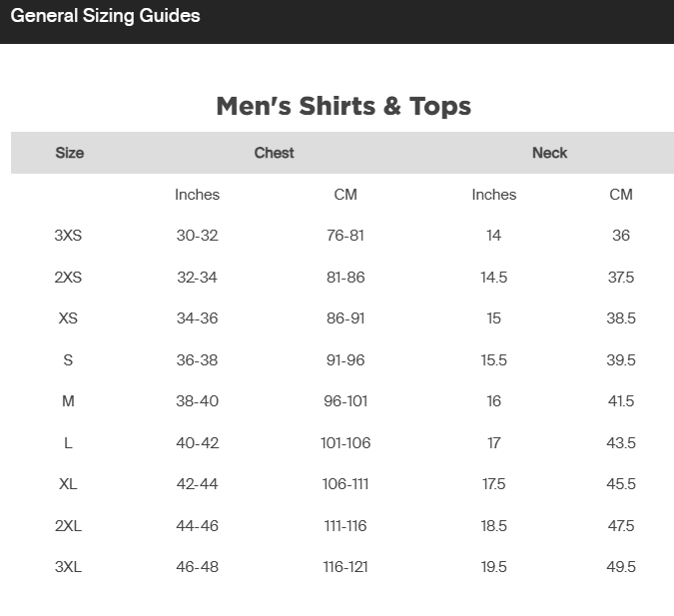Click the General Sizing Guides header title
This screenshot has height=616, width=674.
[105, 16]
